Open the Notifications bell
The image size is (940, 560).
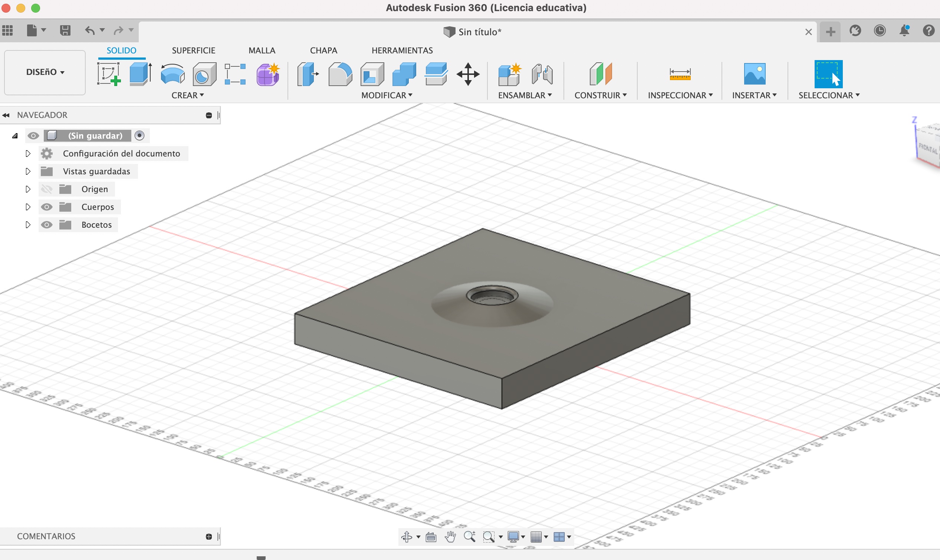point(904,30)
